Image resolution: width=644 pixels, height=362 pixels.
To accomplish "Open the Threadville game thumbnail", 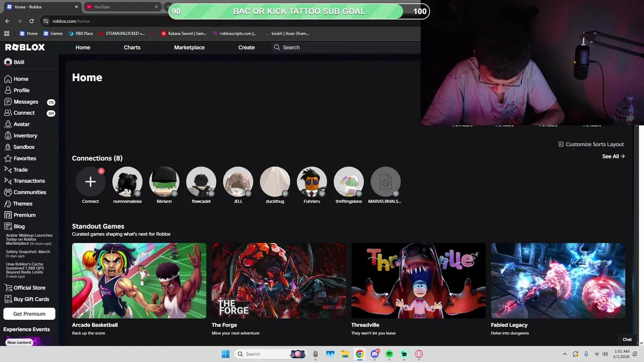I will point(419,281).
